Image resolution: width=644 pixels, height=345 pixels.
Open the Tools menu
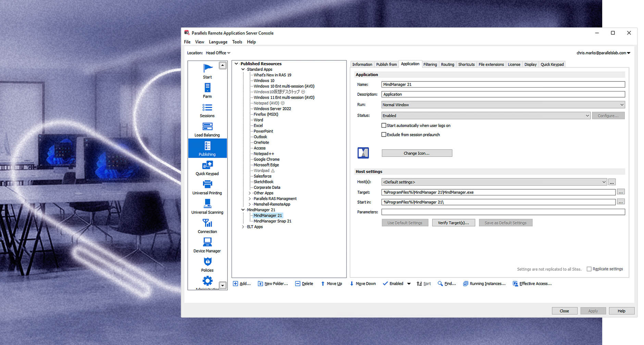pyautogui.click(x=237, y=42)
